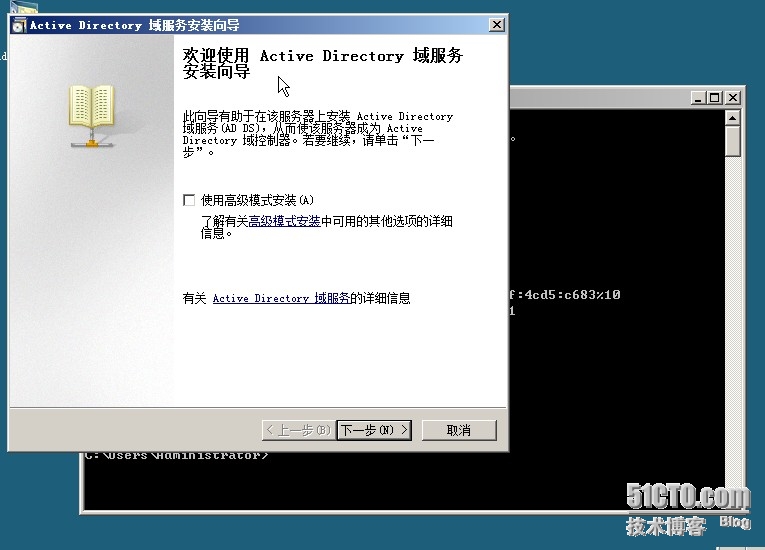Click the command prompt line C:\Users\Administrator>
The image size is (765, 550).
click(176, 456)
